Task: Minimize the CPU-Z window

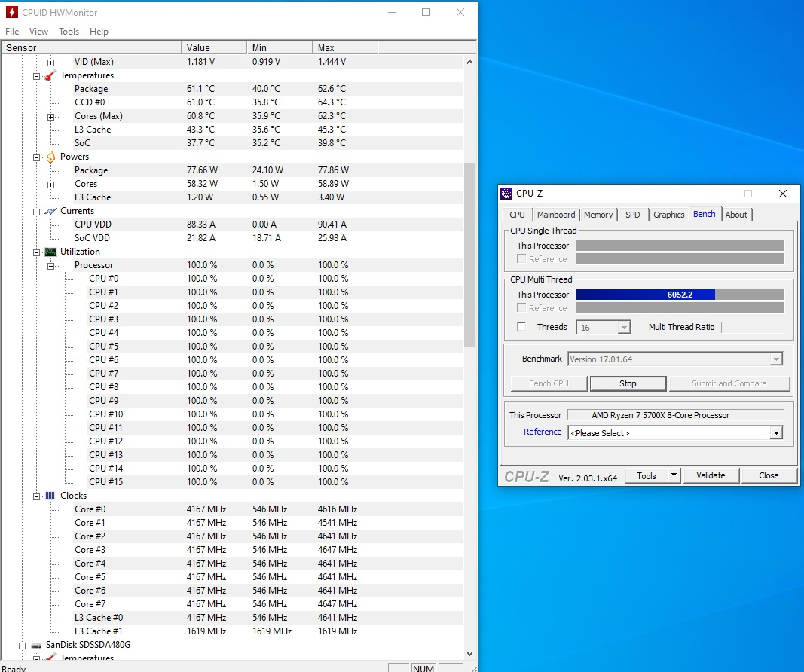Action: click(x=714, y=194)
